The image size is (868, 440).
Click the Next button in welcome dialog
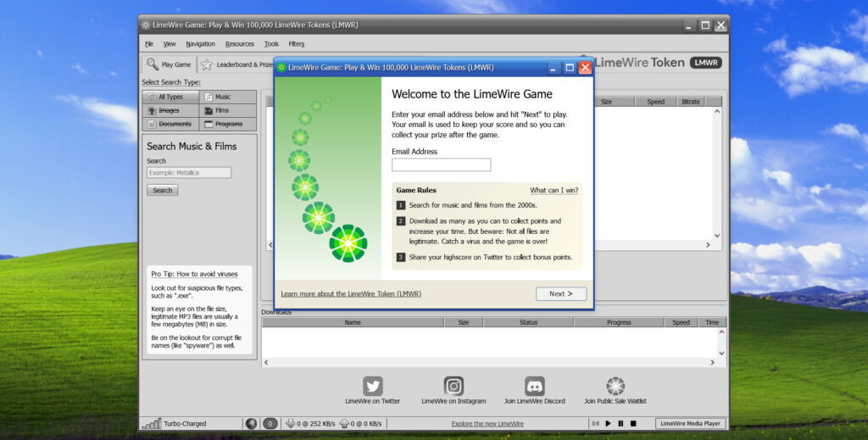point(561,294)
